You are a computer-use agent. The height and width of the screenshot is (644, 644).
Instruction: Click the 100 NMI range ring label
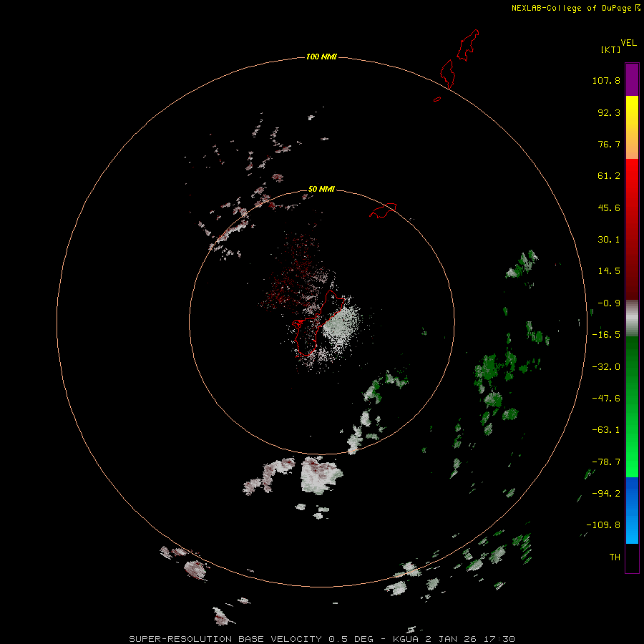tap(321, 57)
